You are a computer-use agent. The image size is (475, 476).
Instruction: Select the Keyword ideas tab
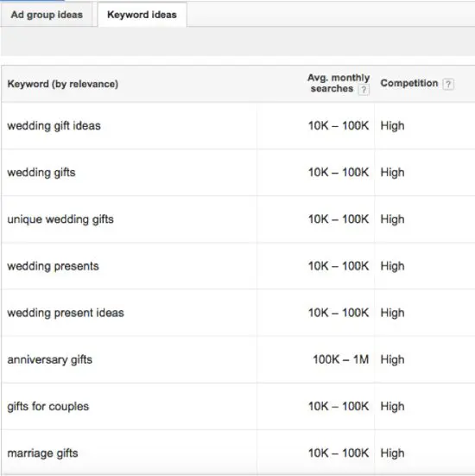point(142,15)
